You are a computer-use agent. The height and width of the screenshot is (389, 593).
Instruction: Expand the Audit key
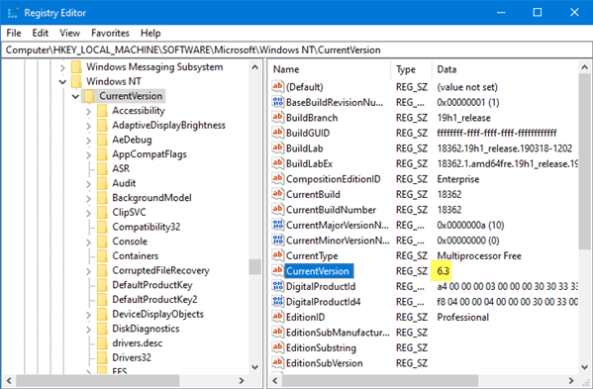88,184
